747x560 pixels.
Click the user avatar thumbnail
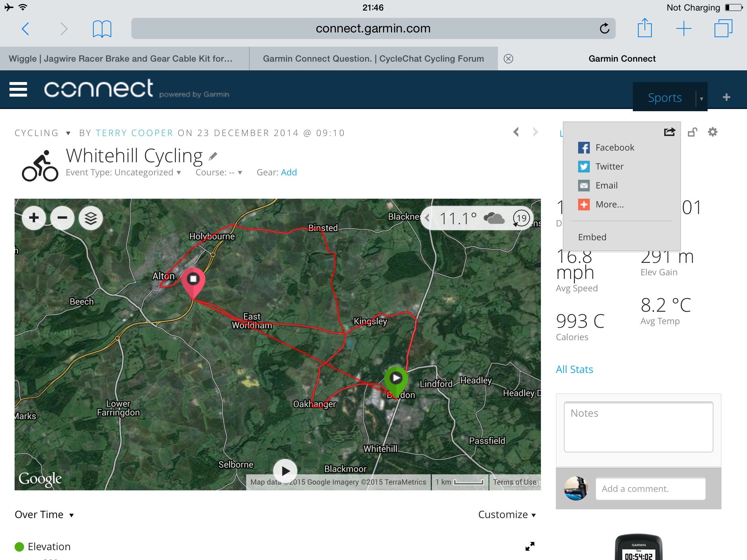click(x=576, y=489)
